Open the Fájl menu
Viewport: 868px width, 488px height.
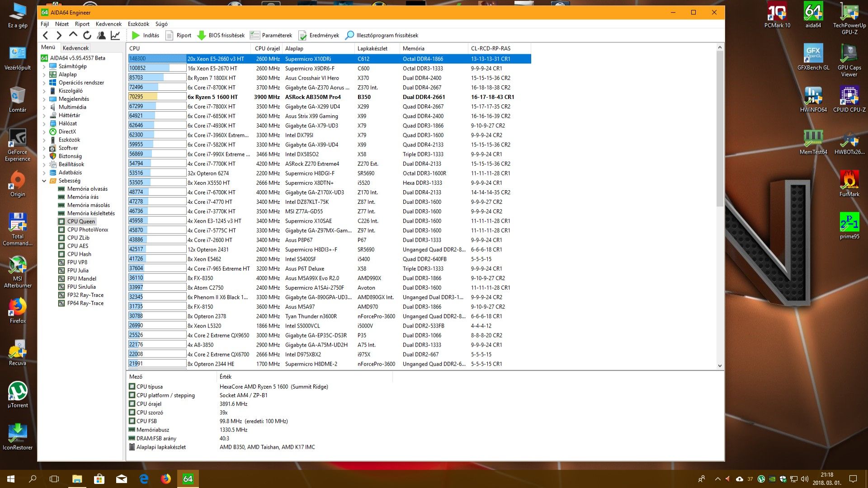(45, 24)
